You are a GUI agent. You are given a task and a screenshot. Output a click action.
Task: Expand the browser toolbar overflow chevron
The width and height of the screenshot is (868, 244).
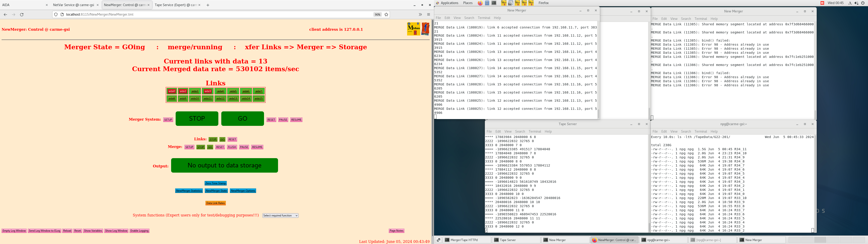click(420, 14)
